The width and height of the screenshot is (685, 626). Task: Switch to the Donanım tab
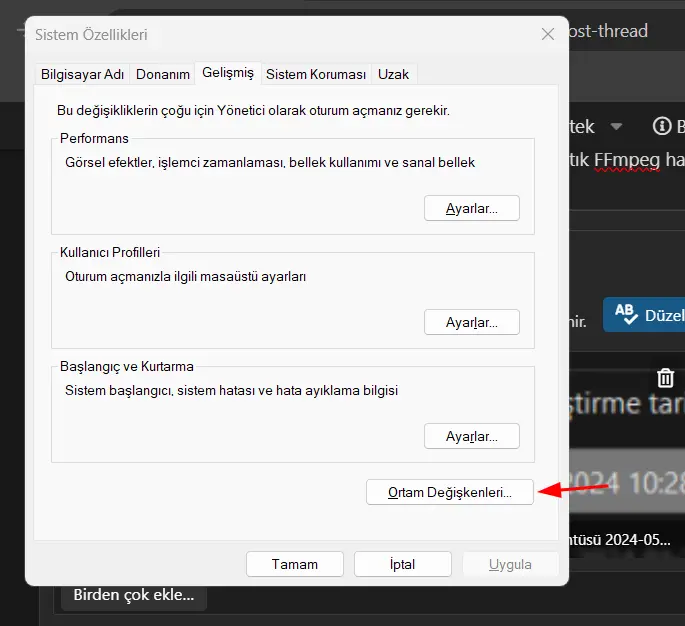click(163, 74)
